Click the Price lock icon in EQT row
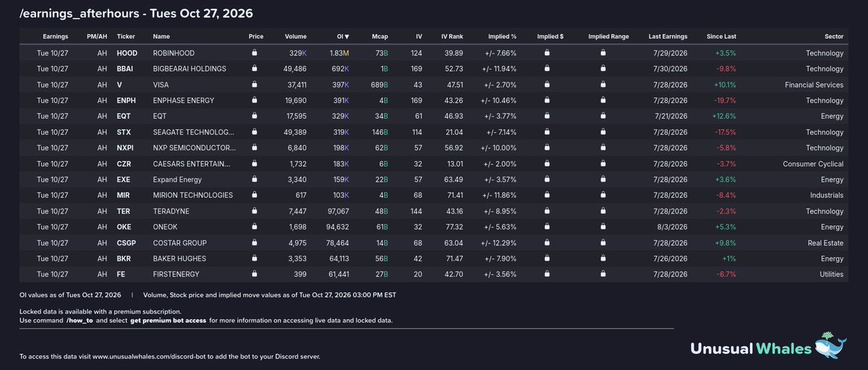868x370 pixels. (255, 117)
